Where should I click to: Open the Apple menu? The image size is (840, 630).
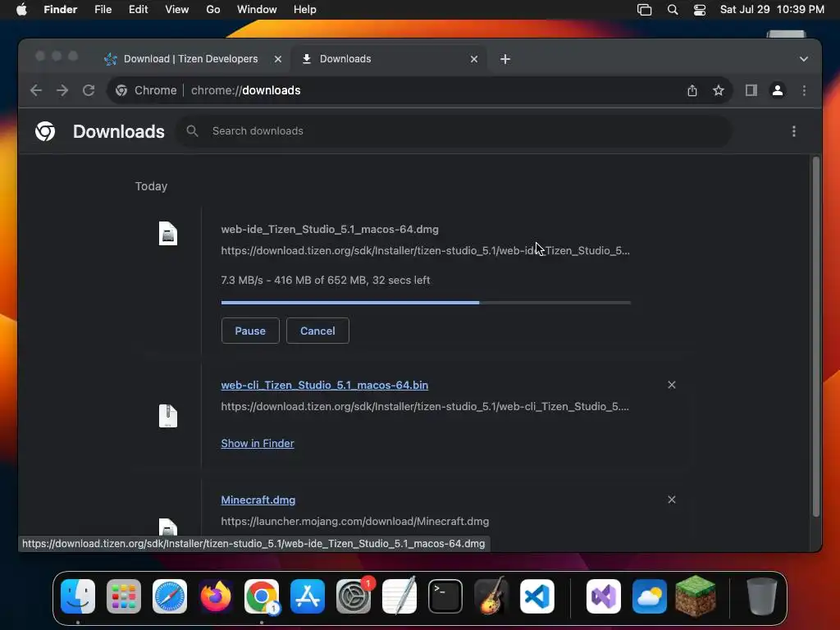21,10
